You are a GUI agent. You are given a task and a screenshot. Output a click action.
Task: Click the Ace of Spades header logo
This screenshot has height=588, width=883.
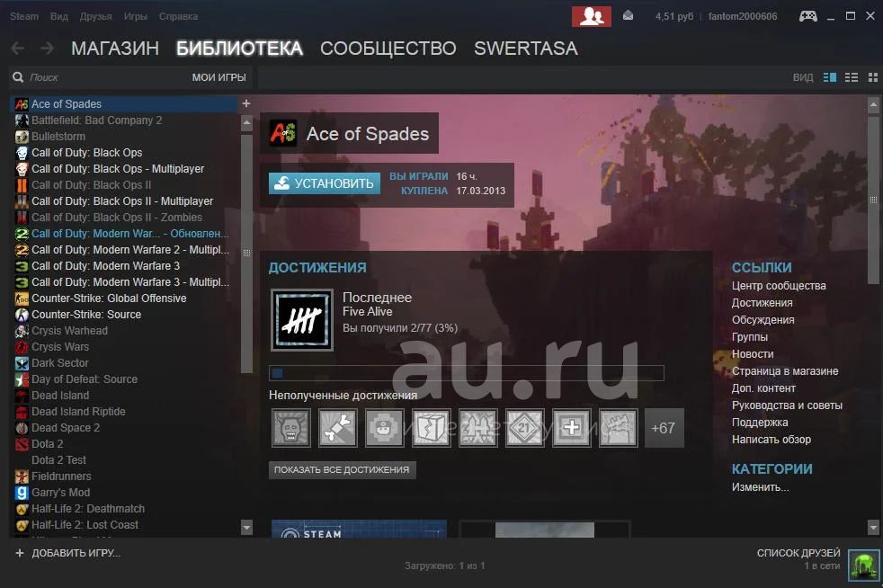point(282,133)
